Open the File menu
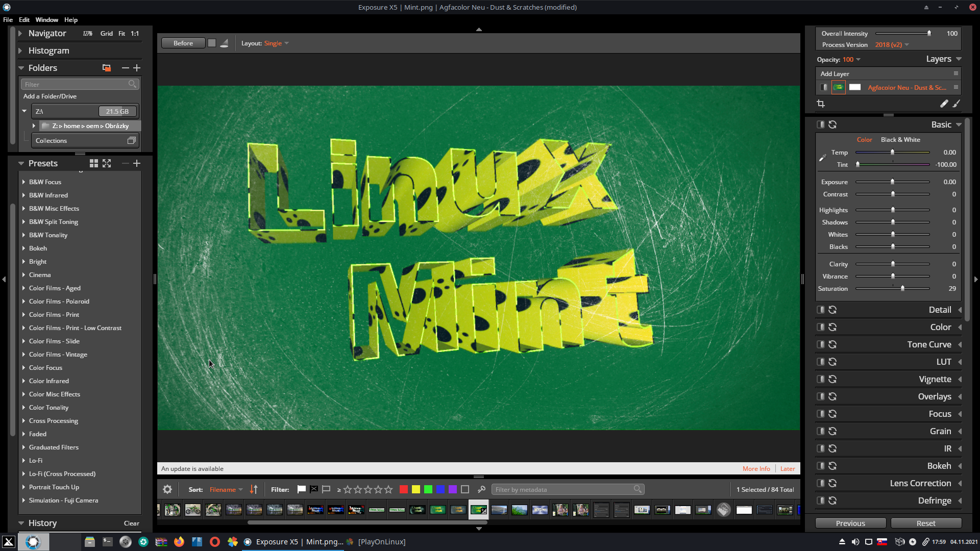This screenshot has height=551, width=980. point(8,20)
